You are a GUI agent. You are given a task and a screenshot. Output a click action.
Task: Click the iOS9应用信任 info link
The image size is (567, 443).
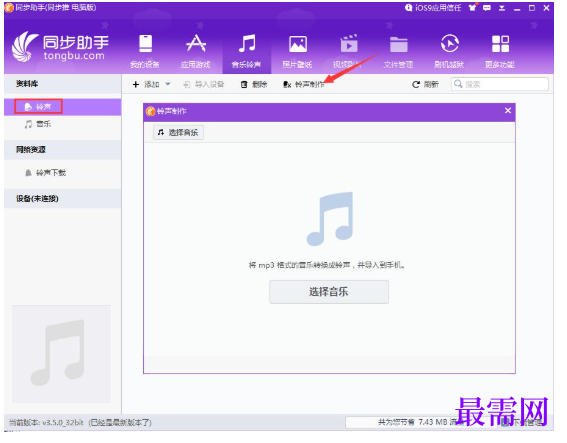pyautogui.click(x=434, y=8)
